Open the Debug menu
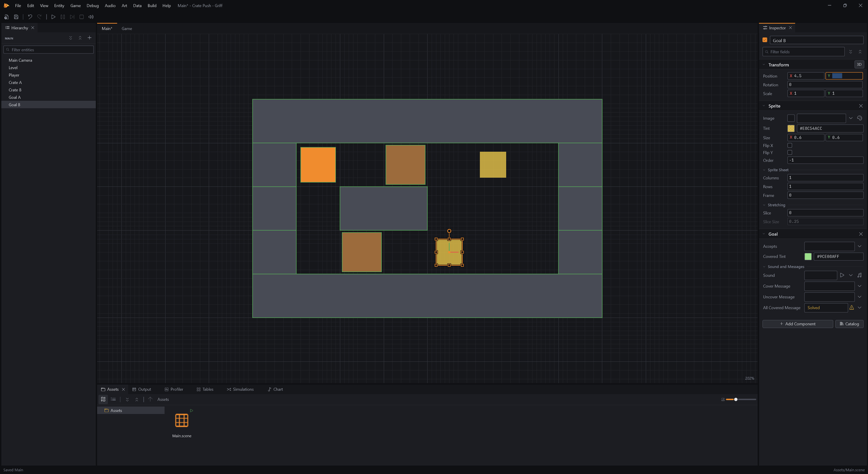The width and height of the screenshot is (868, 474). (x=93, y=5)
